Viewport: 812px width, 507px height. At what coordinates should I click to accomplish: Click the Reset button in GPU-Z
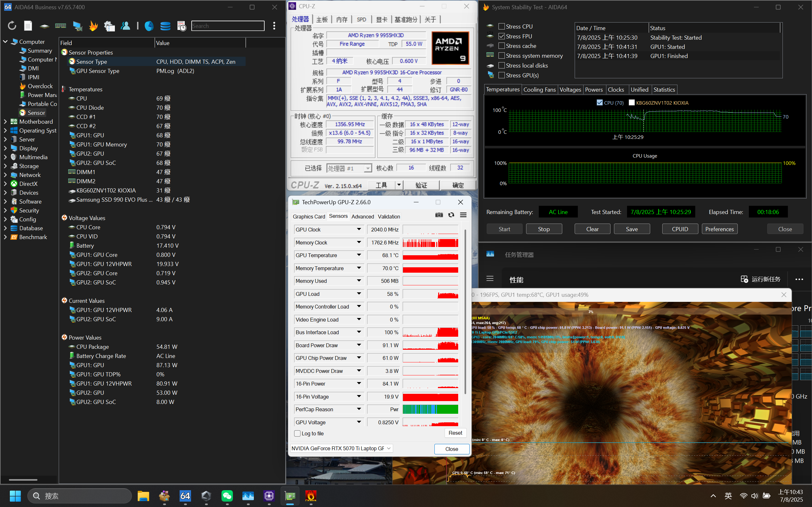click(455, 433)
